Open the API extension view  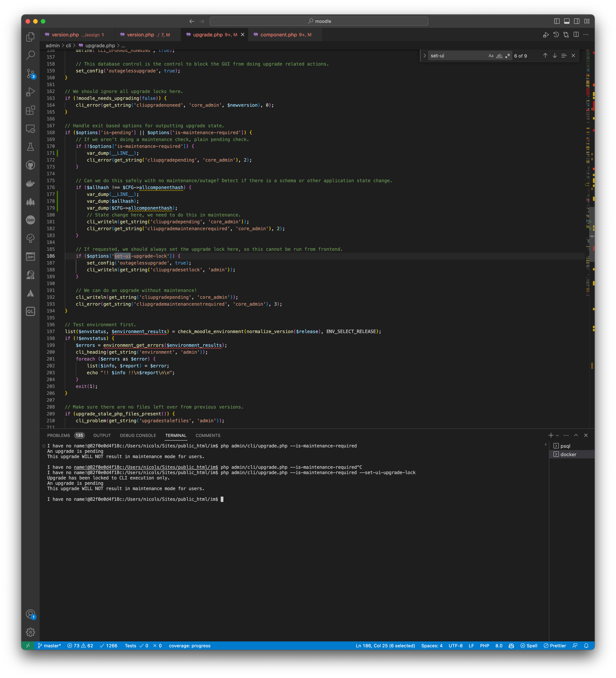pos(30,257)
